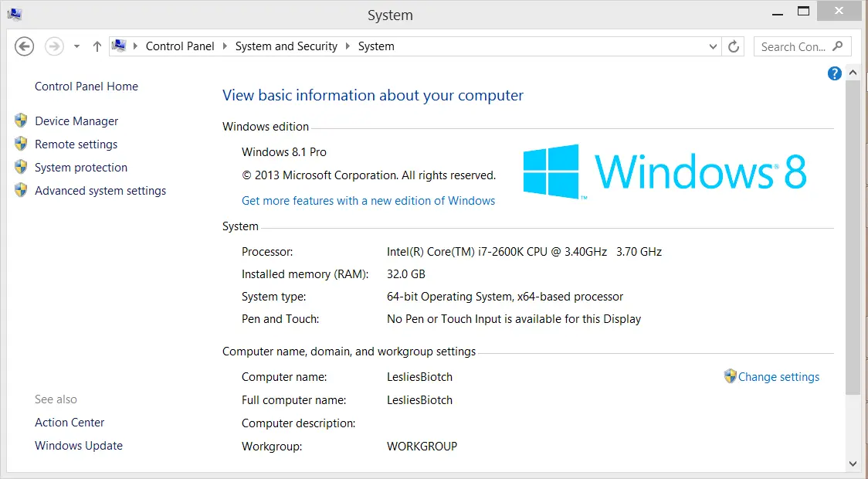Click the shield icon beside Remote settings
The height and width of the screenshot is (479, 868).
pos(21,144)
